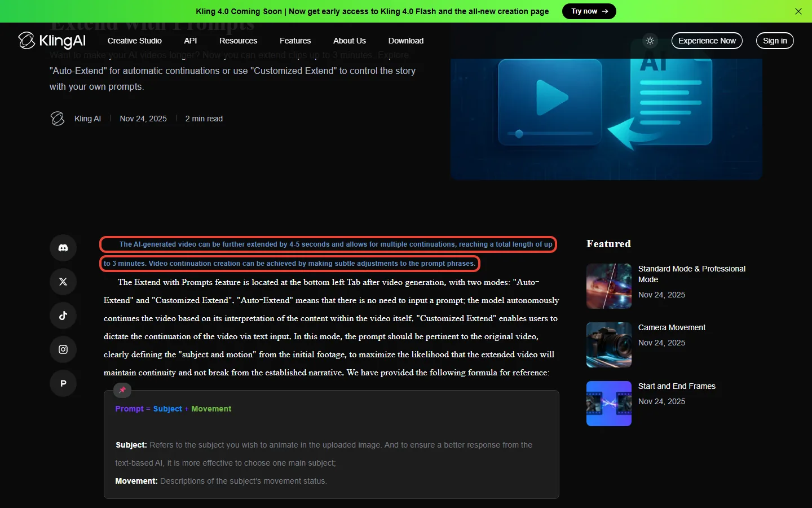Click the '2 min read' text
The width and height of the screenshot is (812, 508).
pos(204,119)
